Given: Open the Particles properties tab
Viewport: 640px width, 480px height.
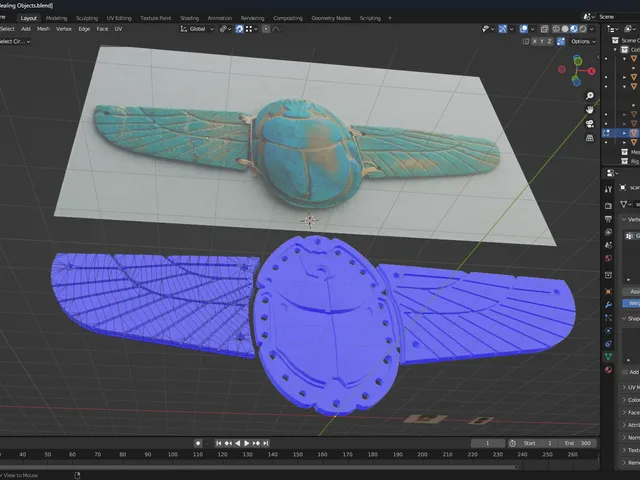Looking at the screenshot, I should click(608, 318).
